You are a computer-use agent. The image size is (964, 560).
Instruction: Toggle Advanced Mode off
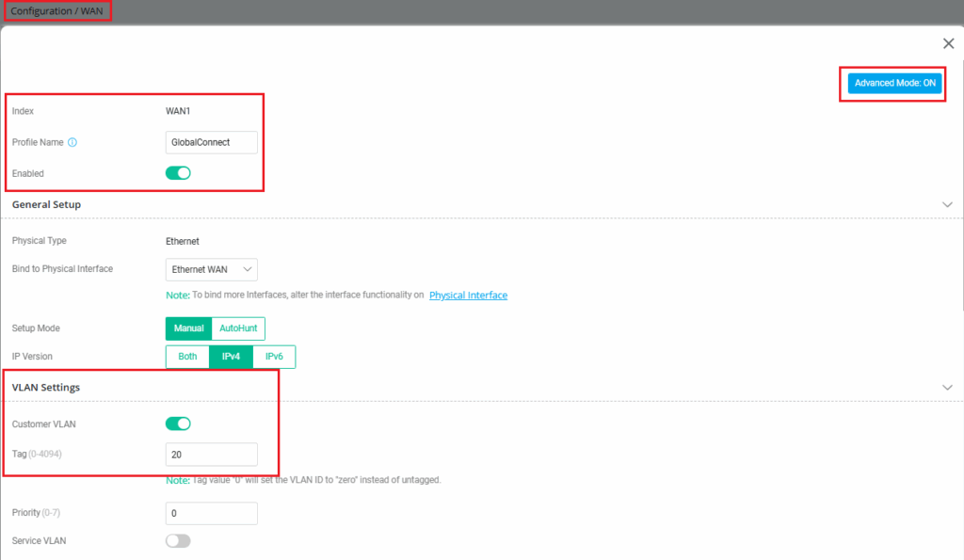click(x=894, y=83)
